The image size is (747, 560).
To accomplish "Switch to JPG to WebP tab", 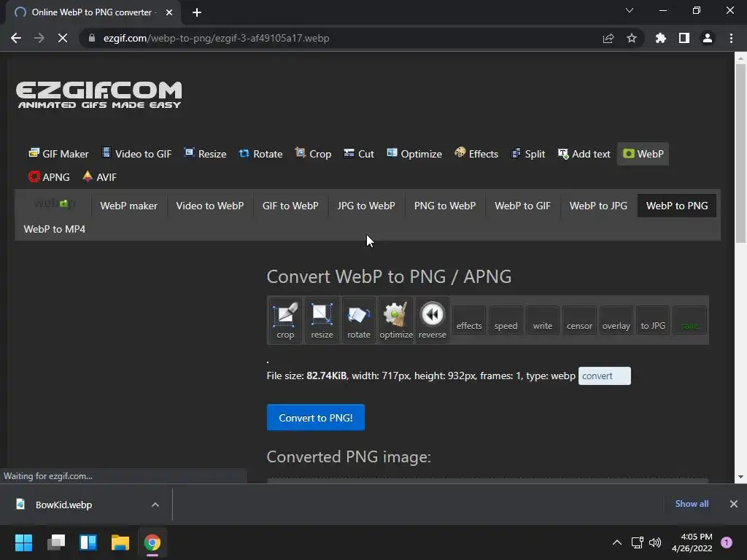I will [366, 206].
